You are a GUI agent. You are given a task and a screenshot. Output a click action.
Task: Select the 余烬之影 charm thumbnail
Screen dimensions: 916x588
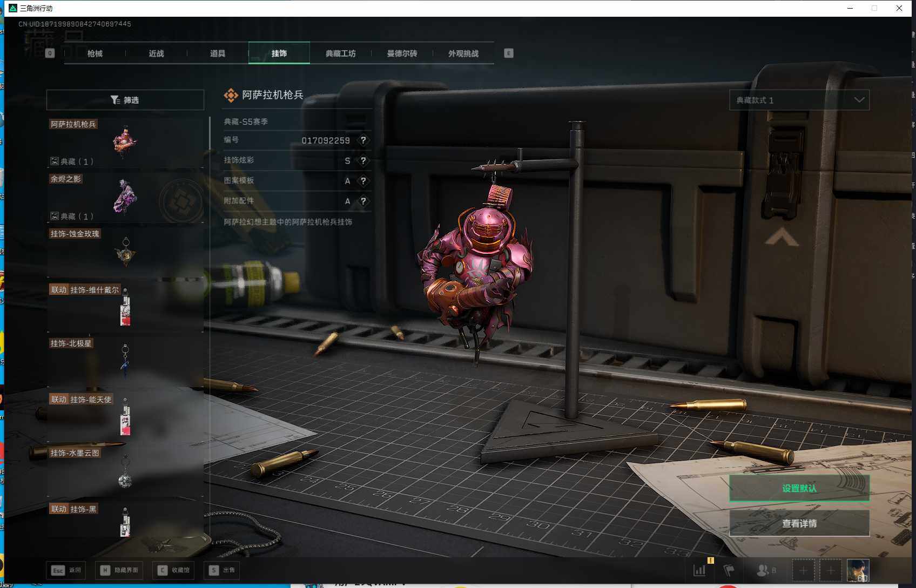(x=125, y=197)
